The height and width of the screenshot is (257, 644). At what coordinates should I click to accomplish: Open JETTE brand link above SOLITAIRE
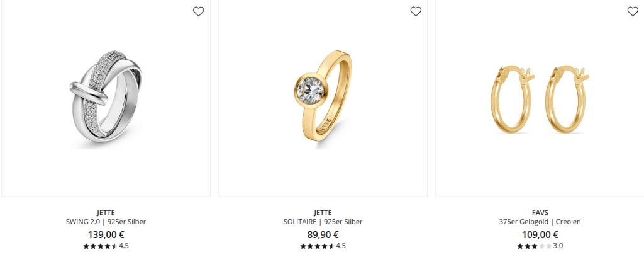coord(323,212)
